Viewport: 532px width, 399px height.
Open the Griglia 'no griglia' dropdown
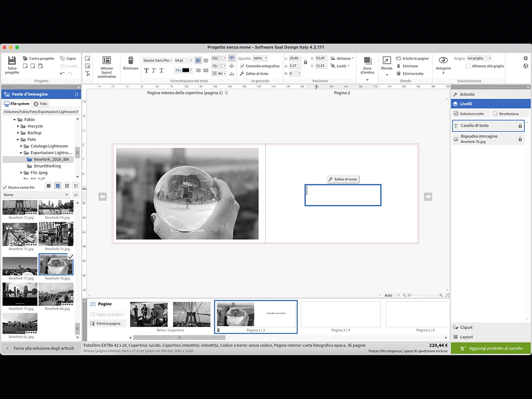tap(479, 58)
